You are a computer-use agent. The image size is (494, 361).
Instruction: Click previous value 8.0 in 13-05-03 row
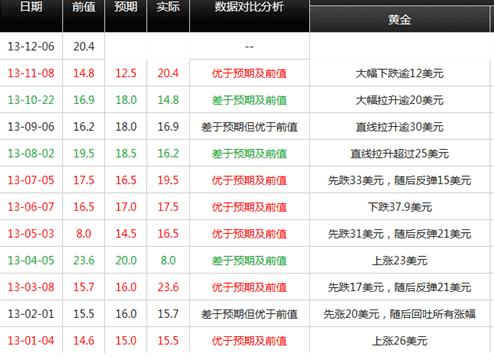point(84,233)
